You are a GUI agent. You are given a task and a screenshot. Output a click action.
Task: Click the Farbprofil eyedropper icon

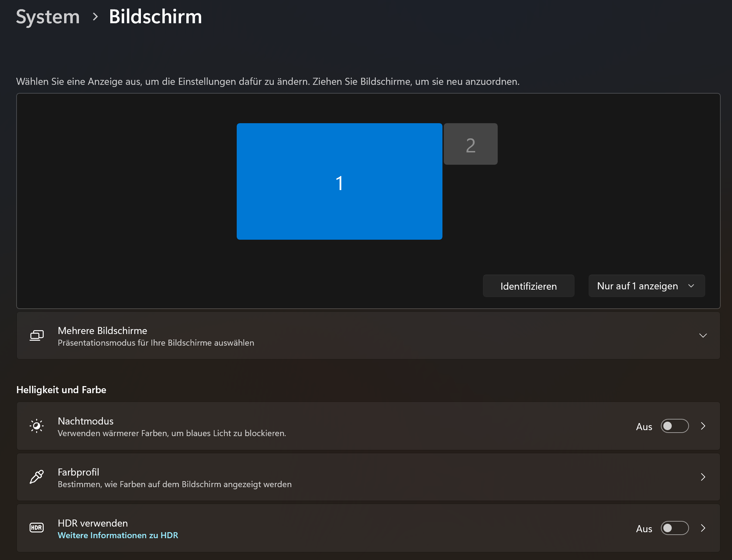pos(37,477)
